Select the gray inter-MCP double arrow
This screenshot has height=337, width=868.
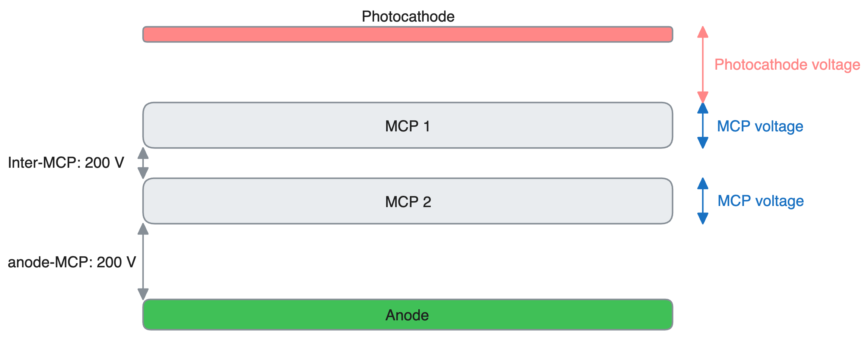click(143, 163)
